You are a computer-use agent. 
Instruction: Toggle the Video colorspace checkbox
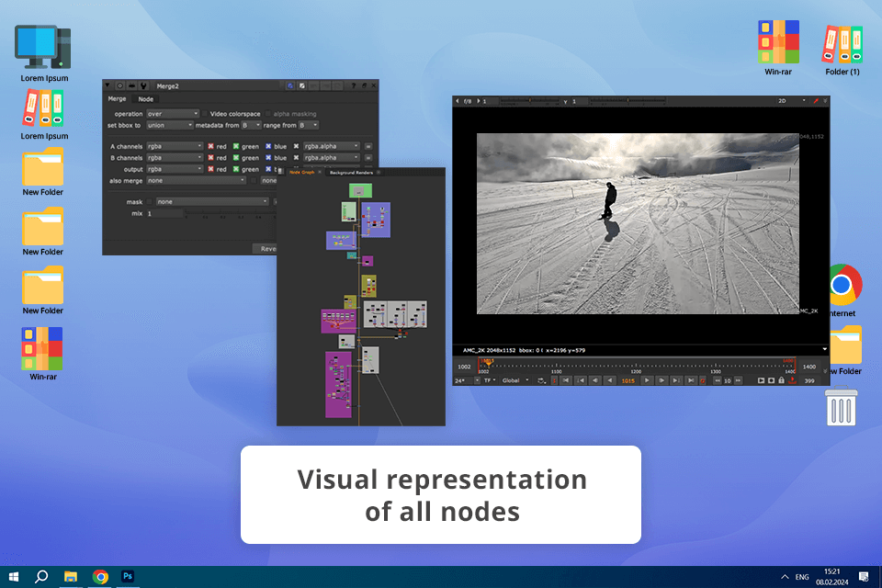click(204, 114)
